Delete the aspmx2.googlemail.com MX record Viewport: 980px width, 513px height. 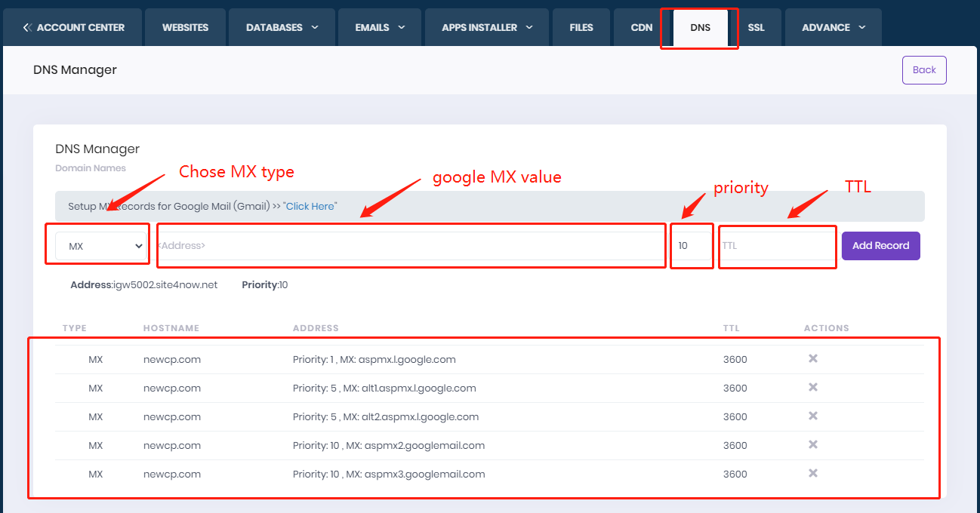click(x=812, y=445)
